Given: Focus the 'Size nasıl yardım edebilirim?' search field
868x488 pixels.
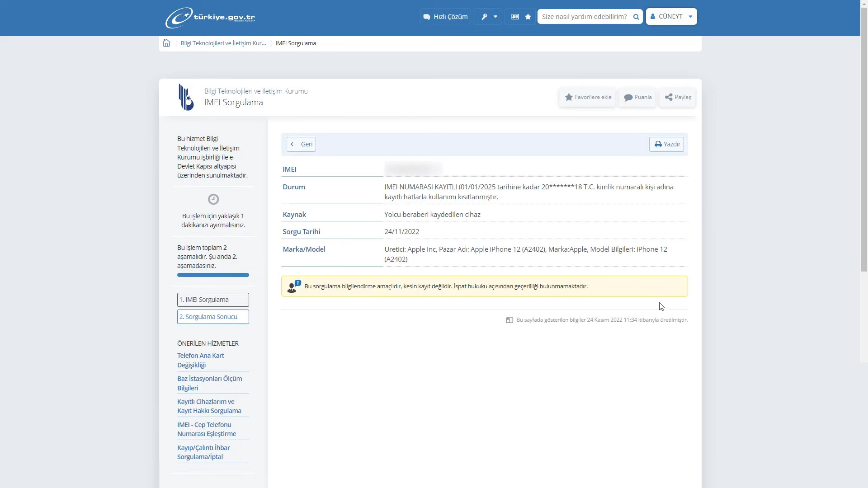Looking at the screenshot, I should [x=584, y=17].
